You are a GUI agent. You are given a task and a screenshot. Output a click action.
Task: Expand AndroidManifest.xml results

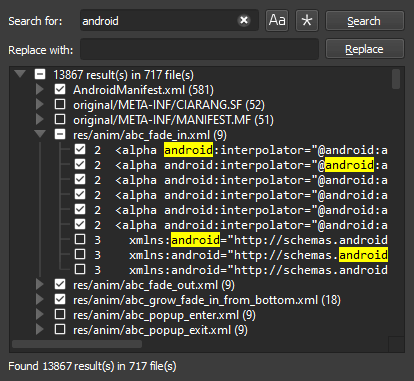click(40, 89)
